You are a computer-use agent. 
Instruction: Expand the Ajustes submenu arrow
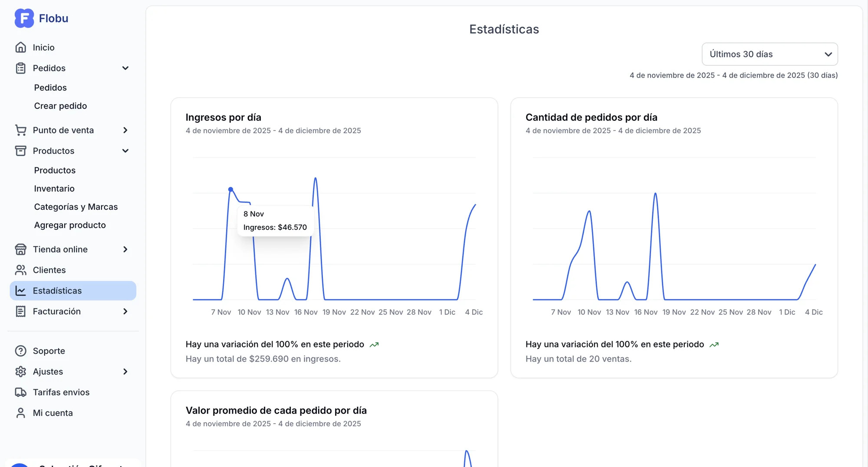tap(125, 371)
